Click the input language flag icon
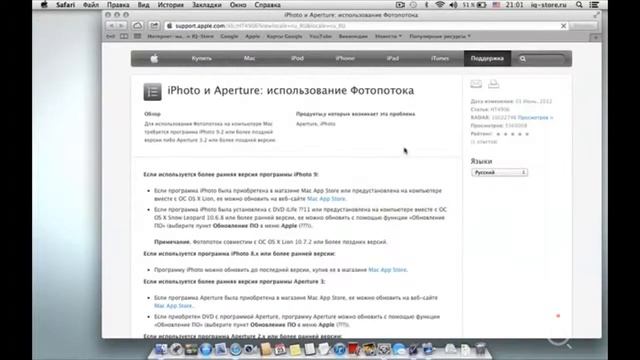Viewport: 640px width, 360px height. (x=496, y=5)
